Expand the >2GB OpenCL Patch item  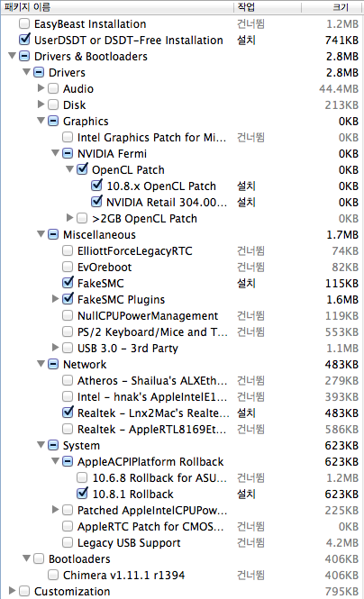pyautogui.click(x=70, y=218)
